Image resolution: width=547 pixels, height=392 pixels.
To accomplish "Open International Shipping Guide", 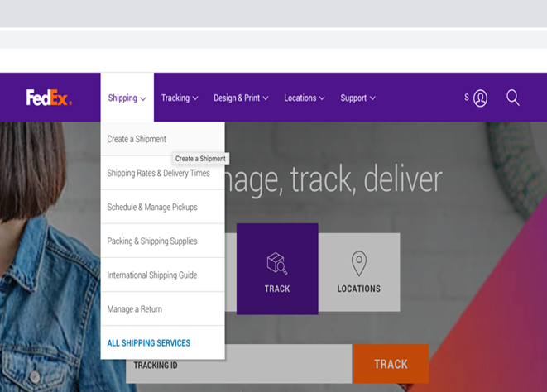I will coord(162,275).
